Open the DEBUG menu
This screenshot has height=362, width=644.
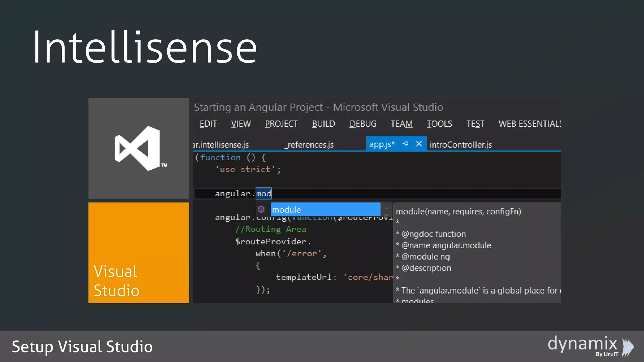click(363, 124)
